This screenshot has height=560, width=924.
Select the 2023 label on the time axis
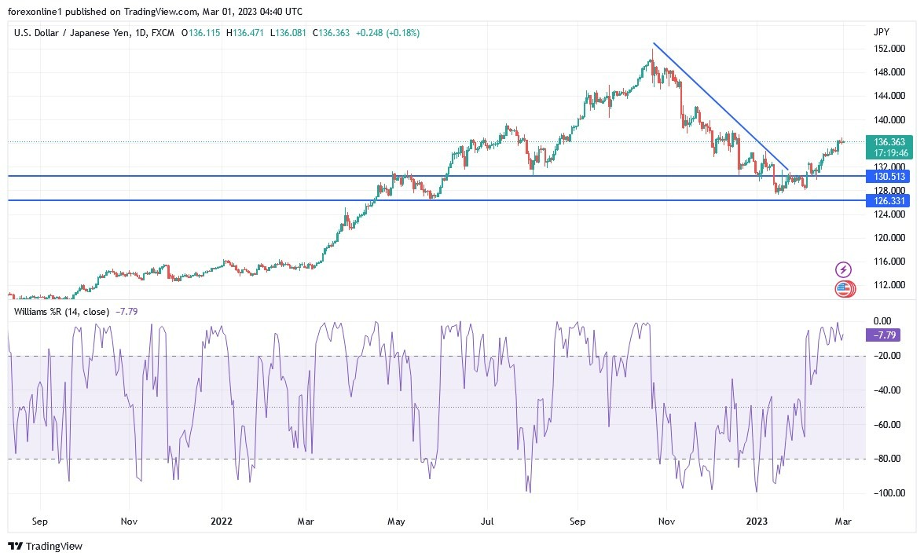point(757,521)
